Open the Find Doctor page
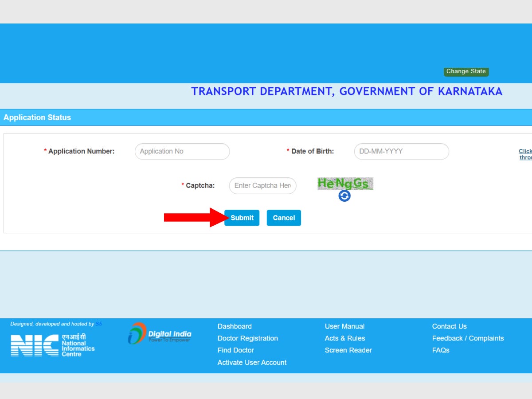This screenshot has width=532, height=399. pos(235,350)
